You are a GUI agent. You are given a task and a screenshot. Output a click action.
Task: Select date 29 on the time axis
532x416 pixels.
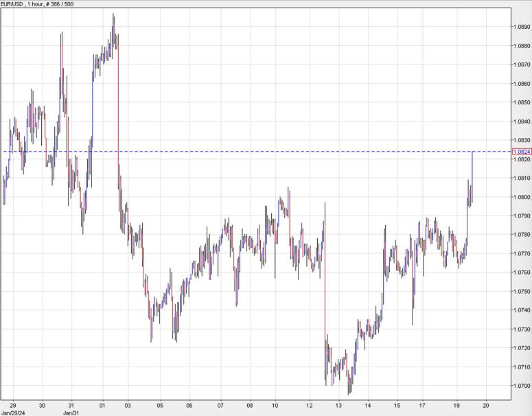[x=13, y=406]
